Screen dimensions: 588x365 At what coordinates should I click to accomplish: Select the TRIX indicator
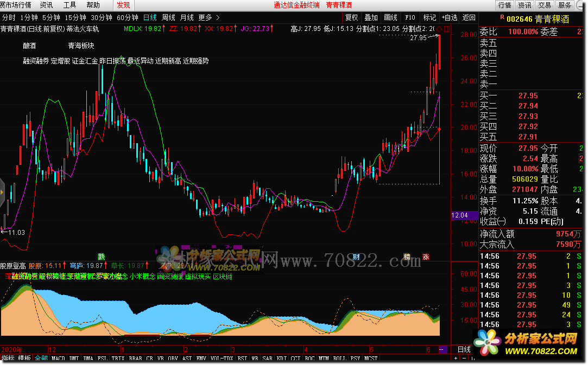tap(118, 358)
